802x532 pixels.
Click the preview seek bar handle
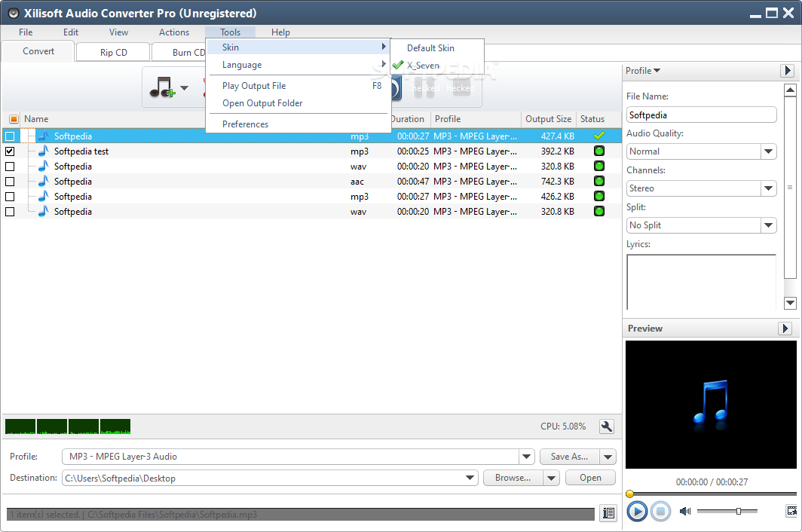pyautogui.click(x=629, y=494)
